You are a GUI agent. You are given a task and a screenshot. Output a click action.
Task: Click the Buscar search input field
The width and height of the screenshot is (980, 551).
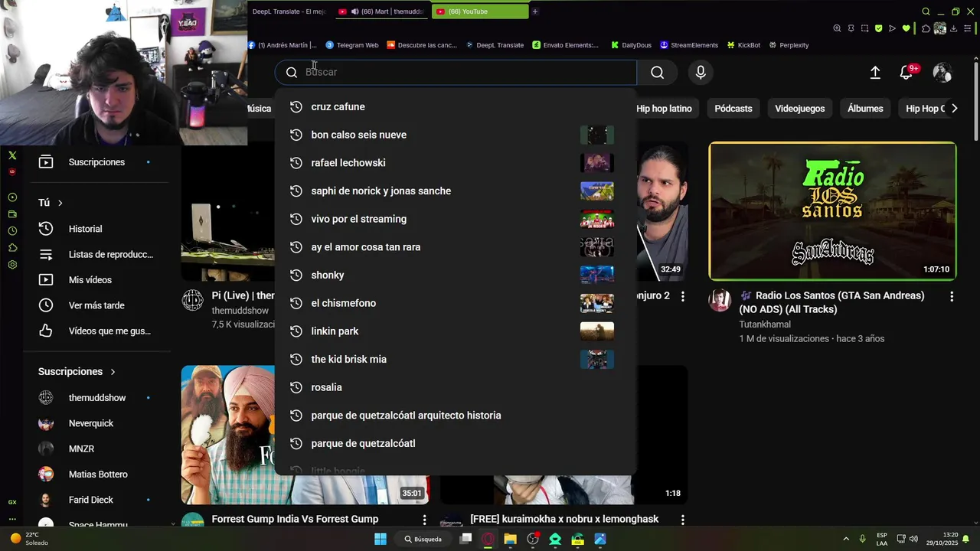point(456,72)
